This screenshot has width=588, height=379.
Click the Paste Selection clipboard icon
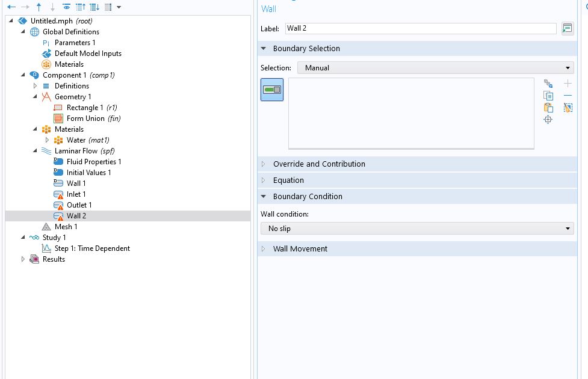548,108
